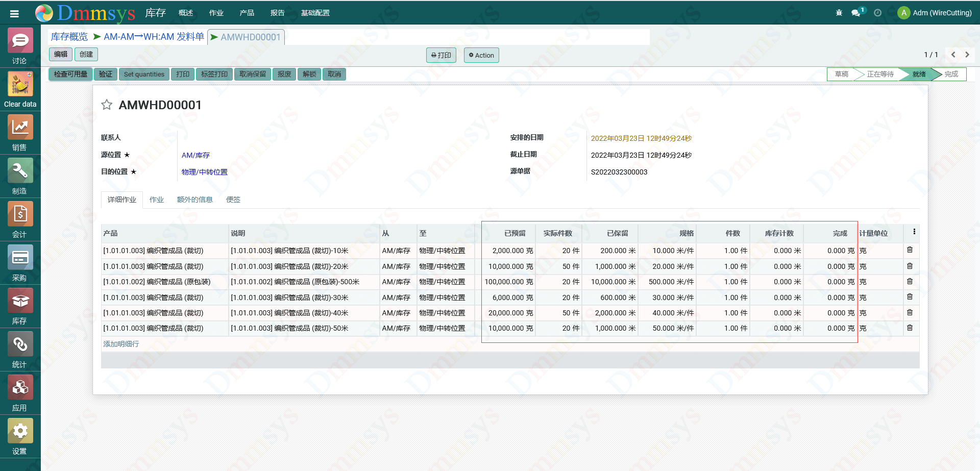
Task: Open the Apps (应用) sidebar icon
Action: coord(20,387)
